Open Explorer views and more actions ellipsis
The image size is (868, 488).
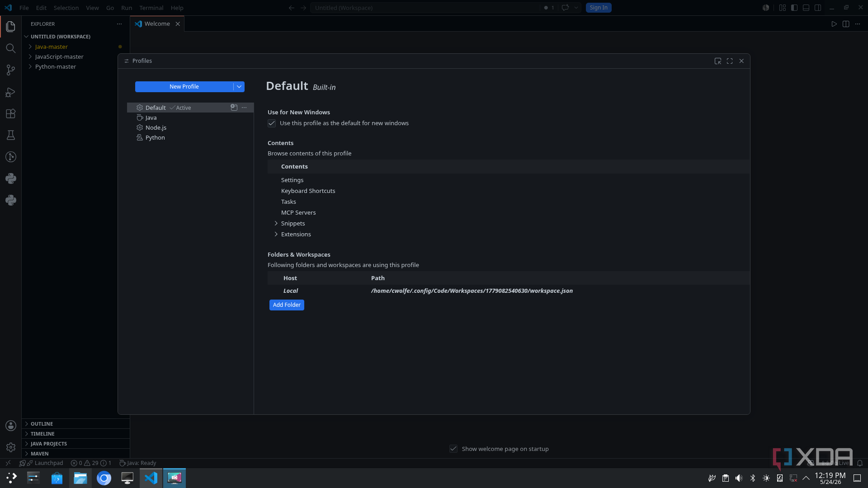click(x=119, y=24)
